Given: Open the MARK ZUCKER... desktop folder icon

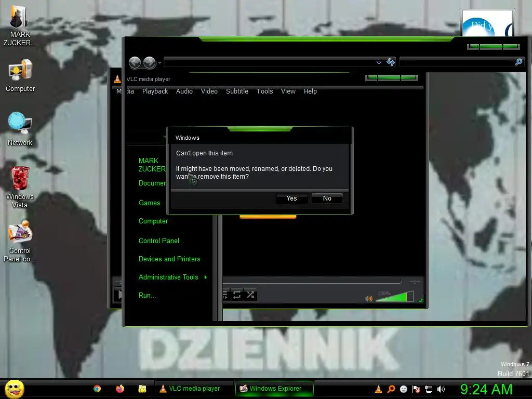Looking at the screenshot, I should 19,26.
